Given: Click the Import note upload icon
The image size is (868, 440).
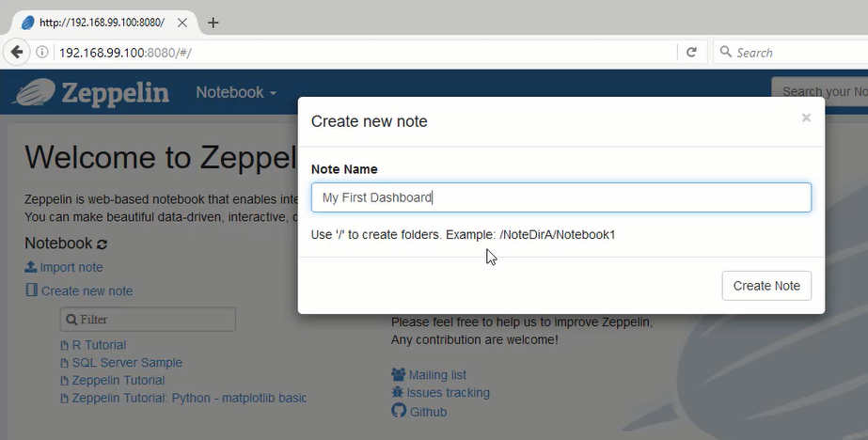Looking at the screenshot, I should click(30, 267).
